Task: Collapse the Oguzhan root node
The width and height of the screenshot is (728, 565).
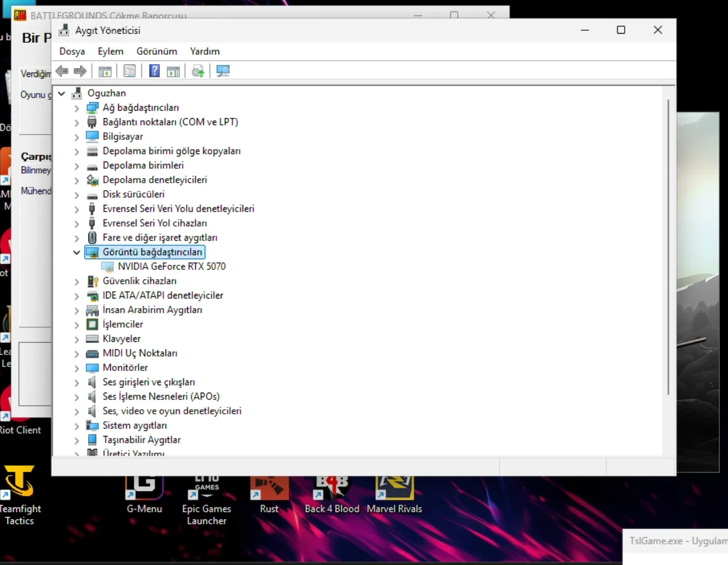Action: (62, 94)
